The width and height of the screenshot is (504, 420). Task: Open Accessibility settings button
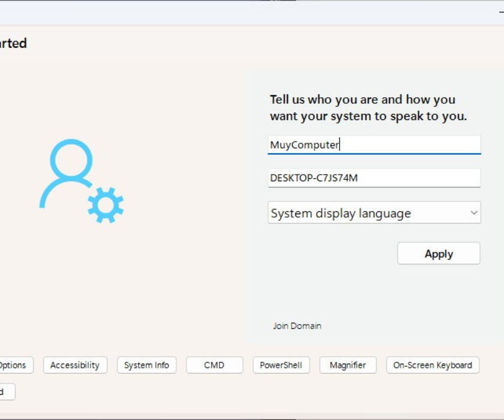pyautogui.click(x=75, y=365)
